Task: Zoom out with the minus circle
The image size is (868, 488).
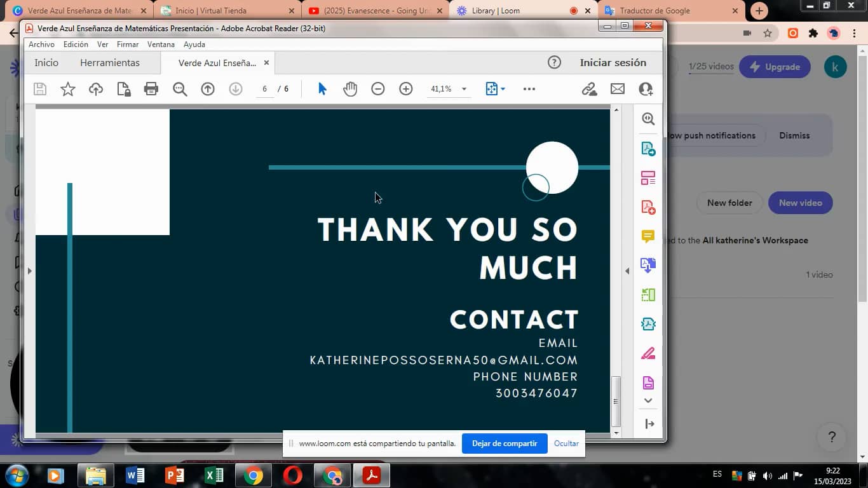Action: click(x=378, y=89)
